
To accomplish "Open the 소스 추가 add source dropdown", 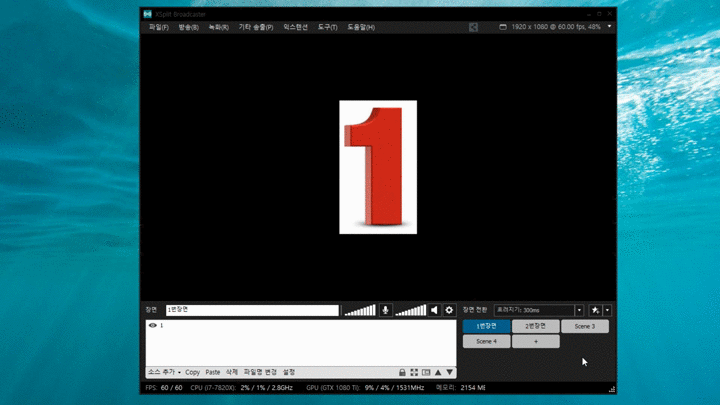I will tap(164, 372).
